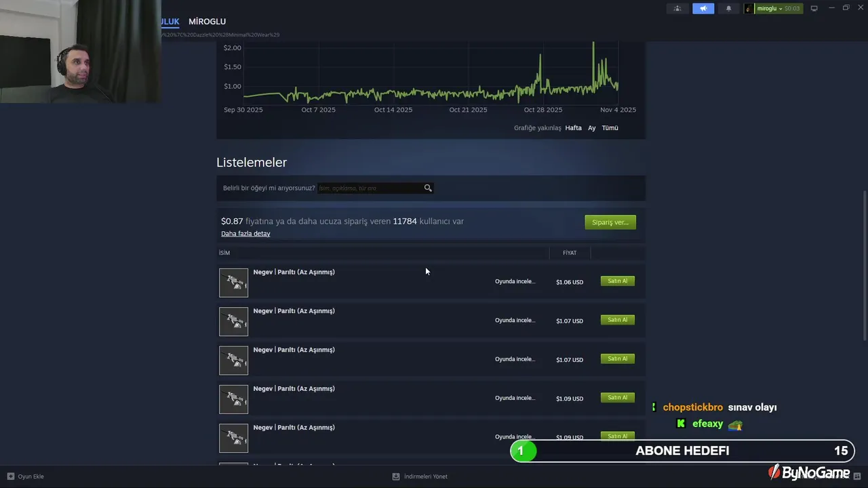
Task: Open the Daha fazla detay link
Action: (x=245, y=234)
